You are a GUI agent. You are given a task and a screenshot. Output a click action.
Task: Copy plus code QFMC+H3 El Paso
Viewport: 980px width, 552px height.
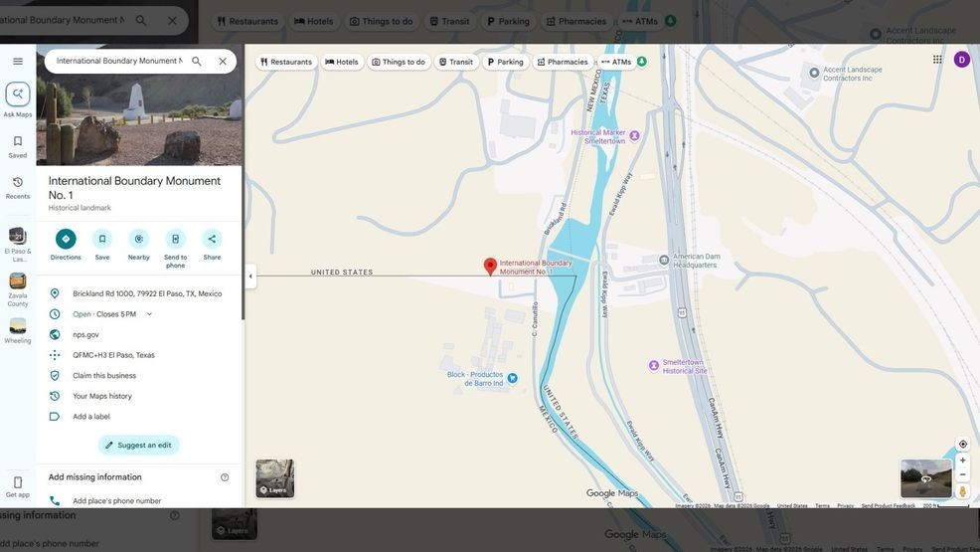pyautogui.click(x=139, y=355)
